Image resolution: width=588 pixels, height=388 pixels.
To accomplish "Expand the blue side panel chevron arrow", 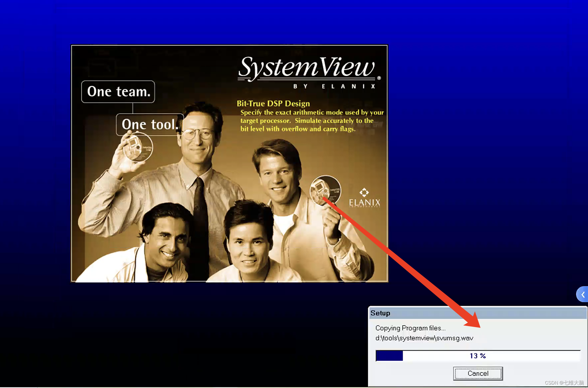I will point(583,294).
